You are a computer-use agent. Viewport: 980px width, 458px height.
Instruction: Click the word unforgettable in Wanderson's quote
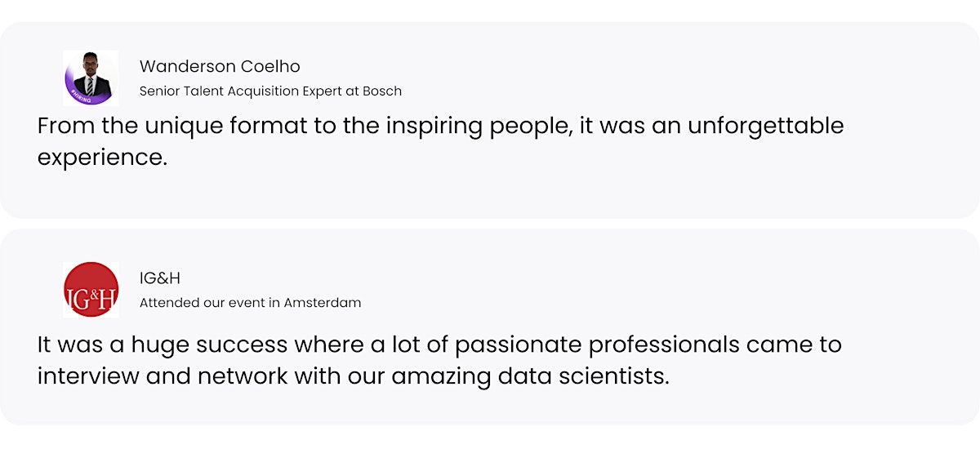pyautogui.click(x=765, y=126)
